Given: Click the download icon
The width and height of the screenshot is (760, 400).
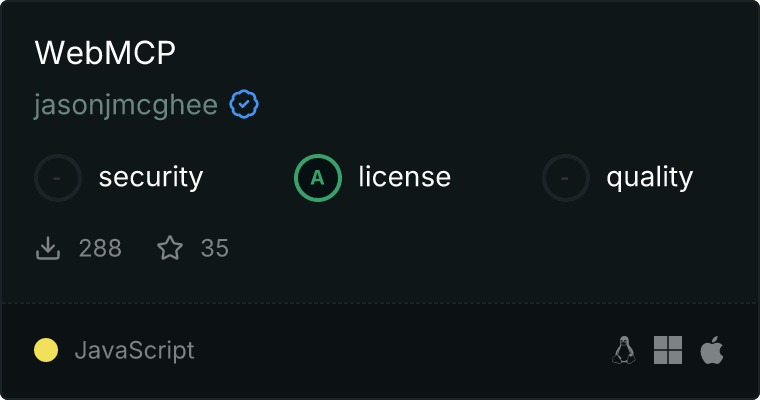Looking at the screenshot, I should coord(48,248).
